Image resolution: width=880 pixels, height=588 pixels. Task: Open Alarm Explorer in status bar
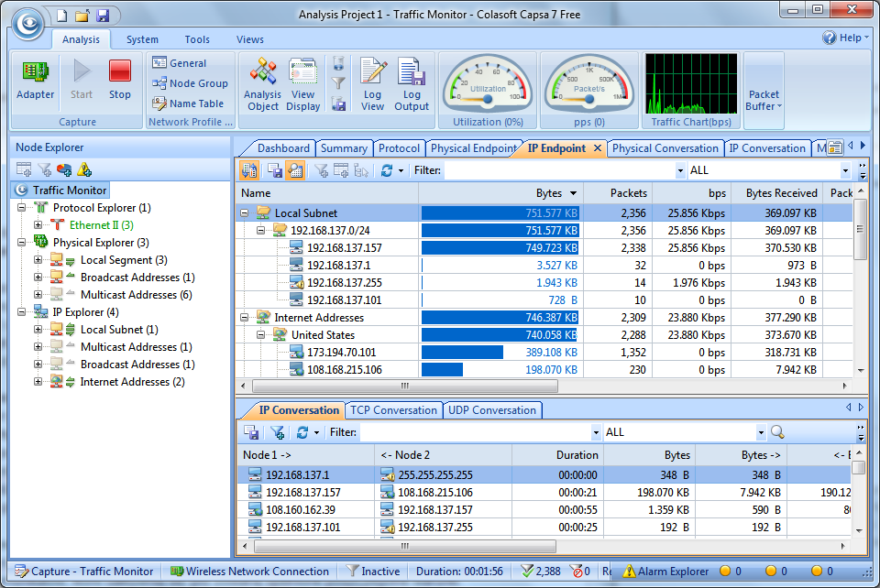[x=665, y=572]
